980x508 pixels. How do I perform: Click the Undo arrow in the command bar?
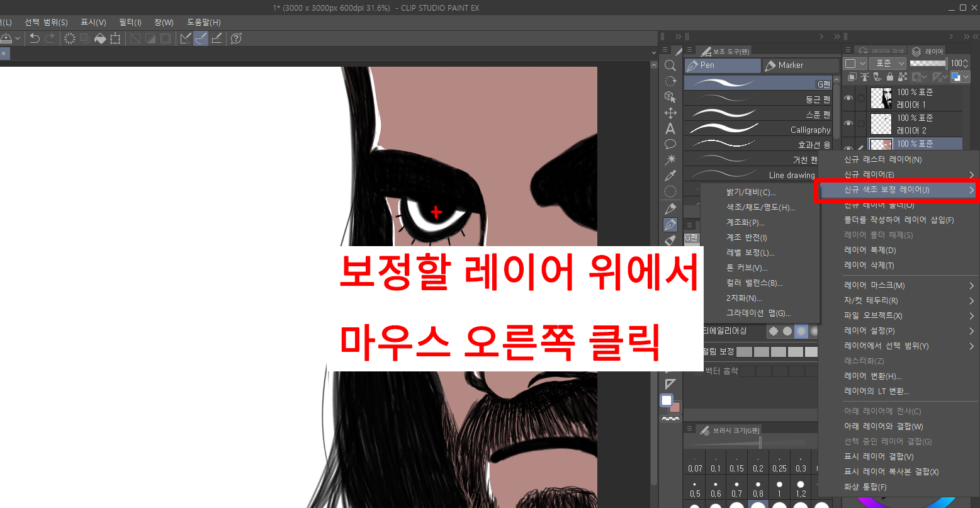tap(35, 39)
